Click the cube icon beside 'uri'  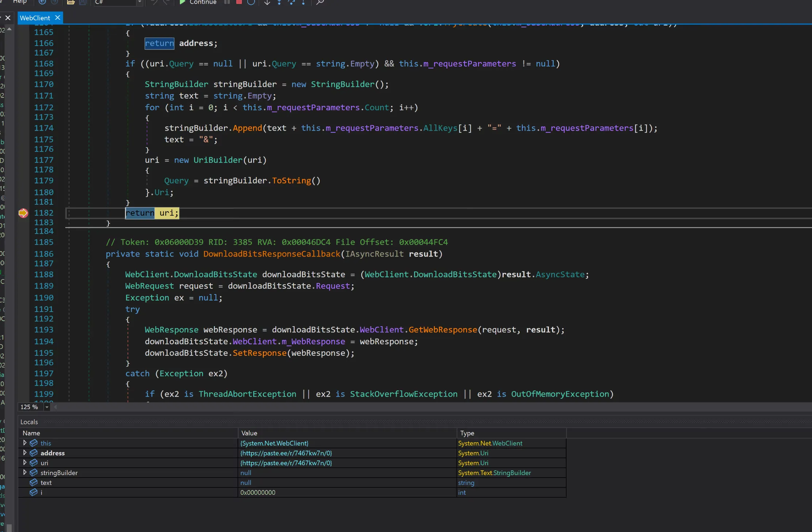[34, 463]
